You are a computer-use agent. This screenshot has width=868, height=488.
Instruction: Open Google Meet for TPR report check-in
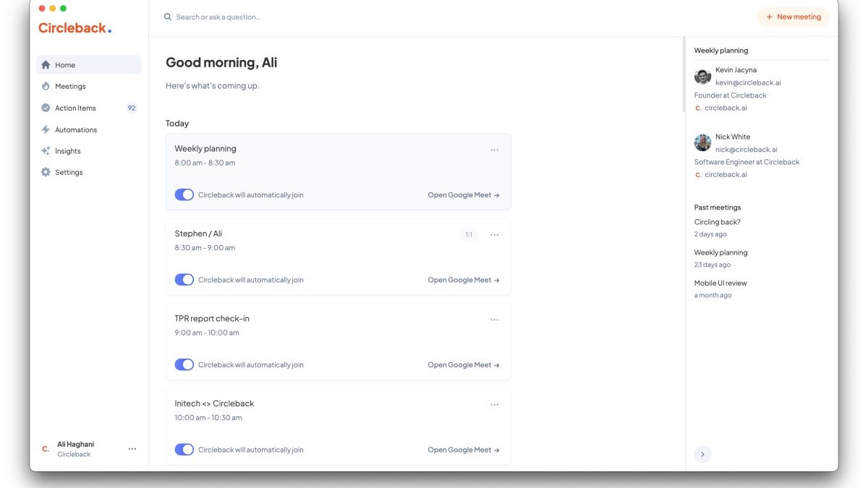464,364
